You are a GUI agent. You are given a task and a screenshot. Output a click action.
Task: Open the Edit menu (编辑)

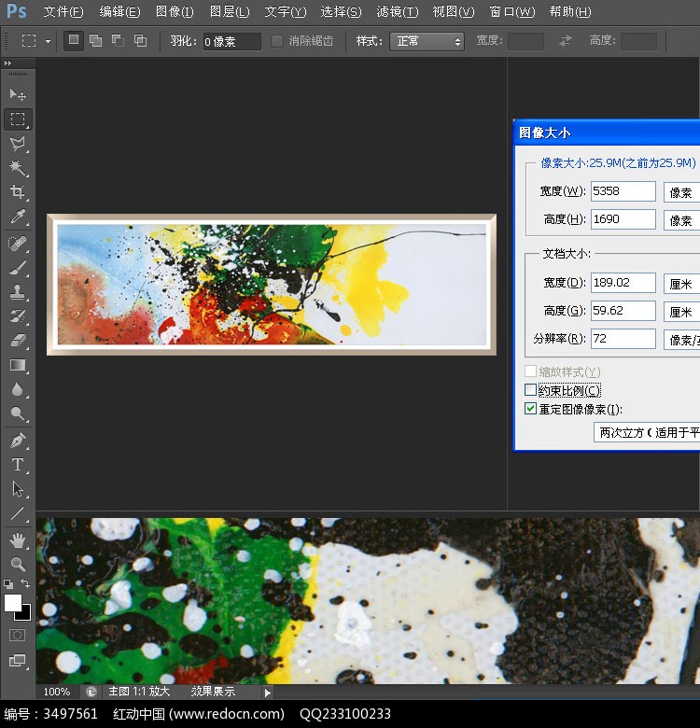(119, 11)
